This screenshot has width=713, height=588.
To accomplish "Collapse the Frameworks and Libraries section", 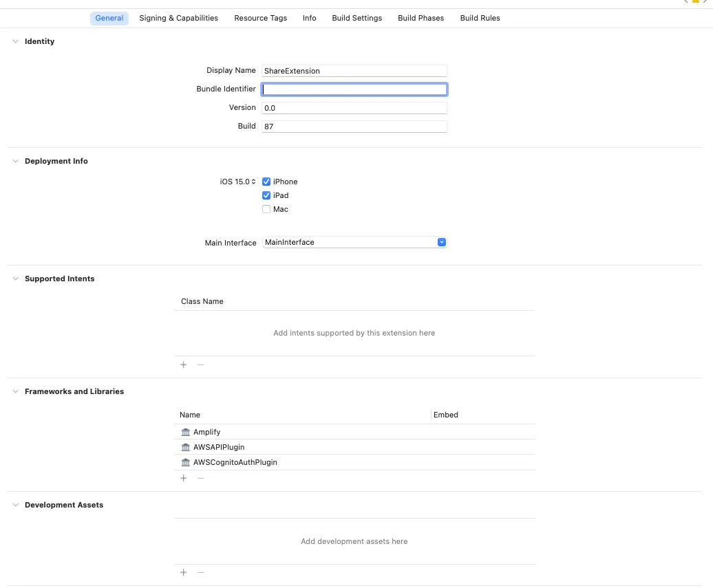I will click(x=16, y=391).
